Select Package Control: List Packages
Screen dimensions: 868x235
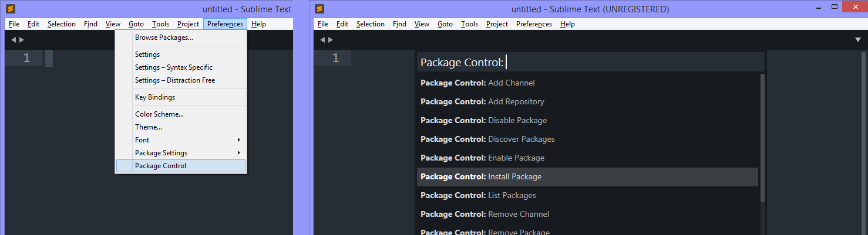(587, 195)
